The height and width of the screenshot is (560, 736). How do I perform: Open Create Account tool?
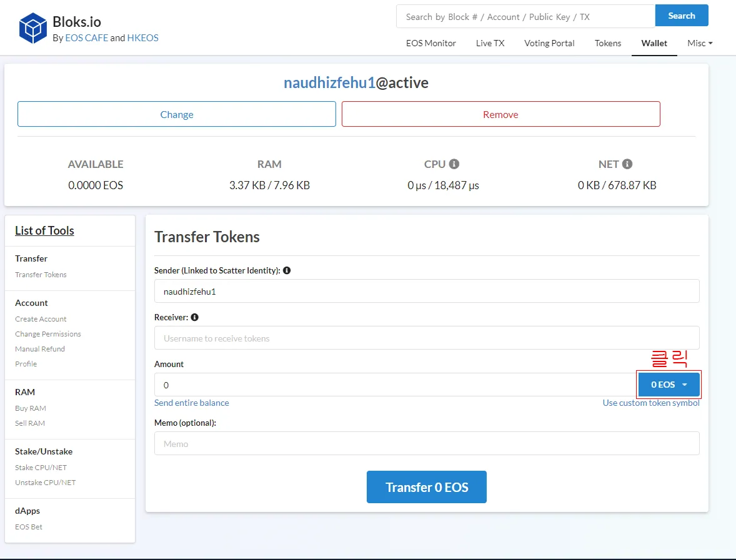click(x=41, y=319)
